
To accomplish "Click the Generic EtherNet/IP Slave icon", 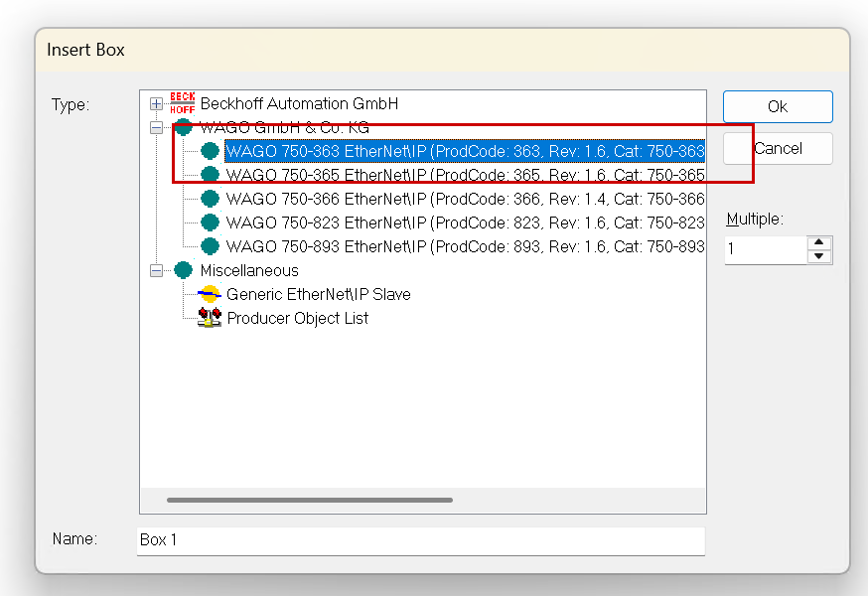I will pyautogui.click(x=210, y=294).
